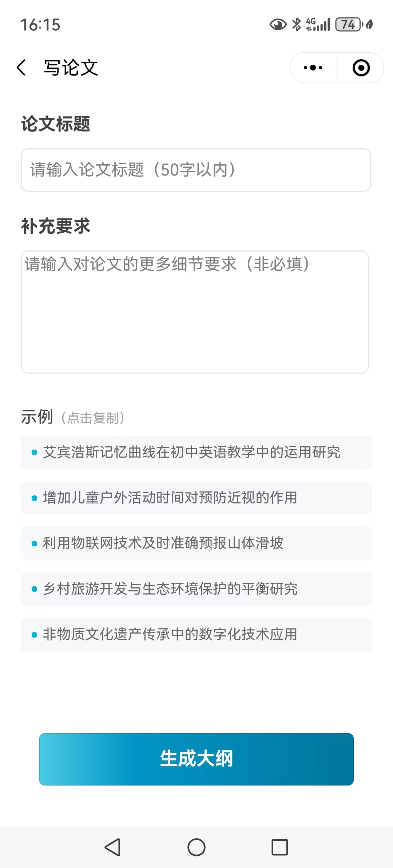The height and width of the screenshot is (868, 393).
Task: Tap the battery indicator in status bar
Action: [x=349, y=25]
